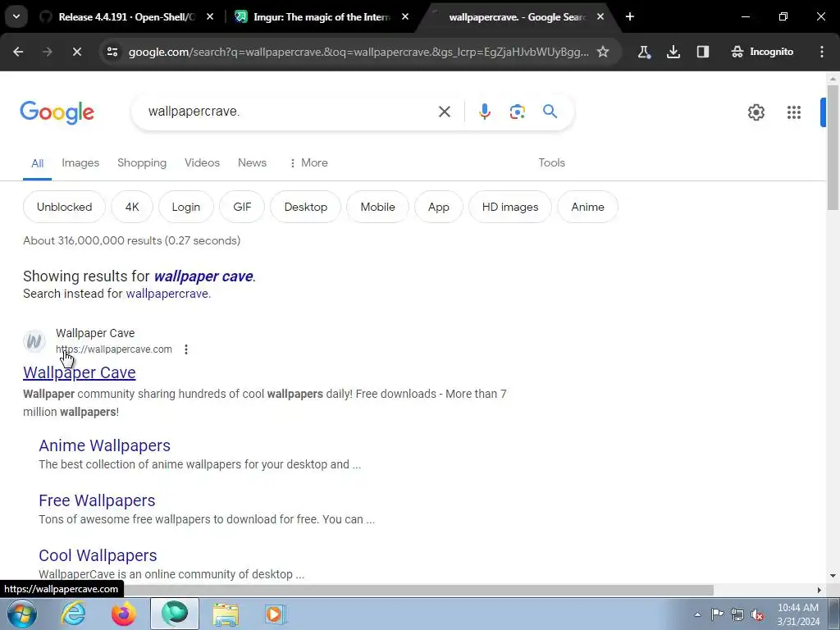The width and height of the screenshot is (840, 630).
Task: Switch to the Imgur tab
Action: [322, 17]
